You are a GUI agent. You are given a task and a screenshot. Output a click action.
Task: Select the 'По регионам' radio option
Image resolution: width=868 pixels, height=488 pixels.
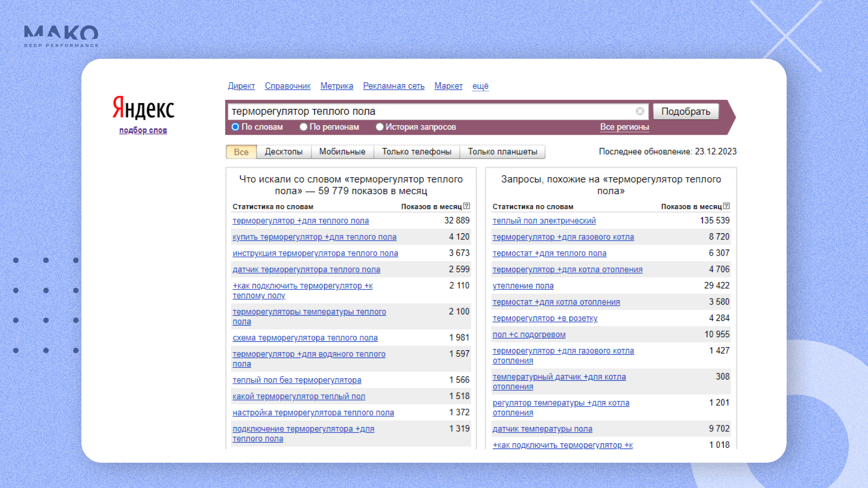[304, 127]
